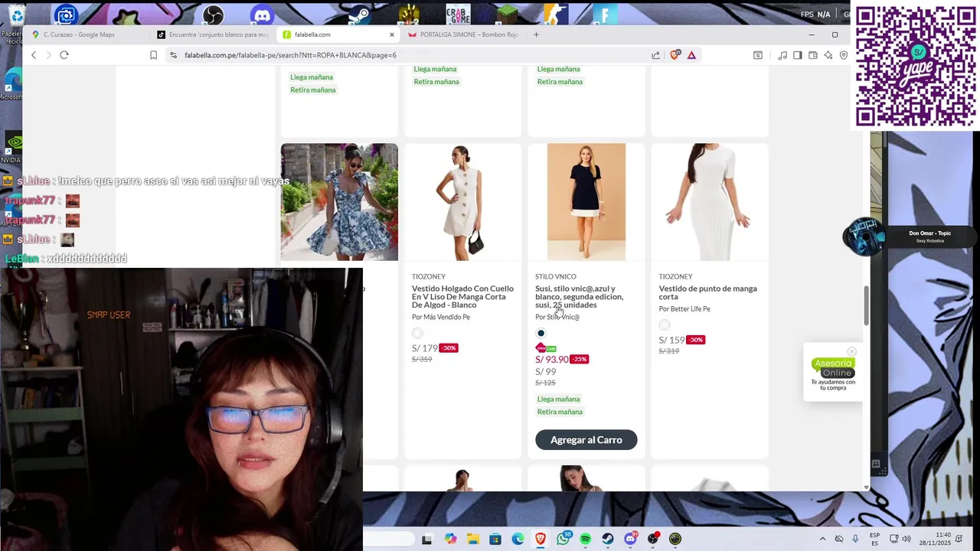The width and height of the screenshot is (980, 551).
Task: Open tab search icon in toolbar
Action: [758, 55]
